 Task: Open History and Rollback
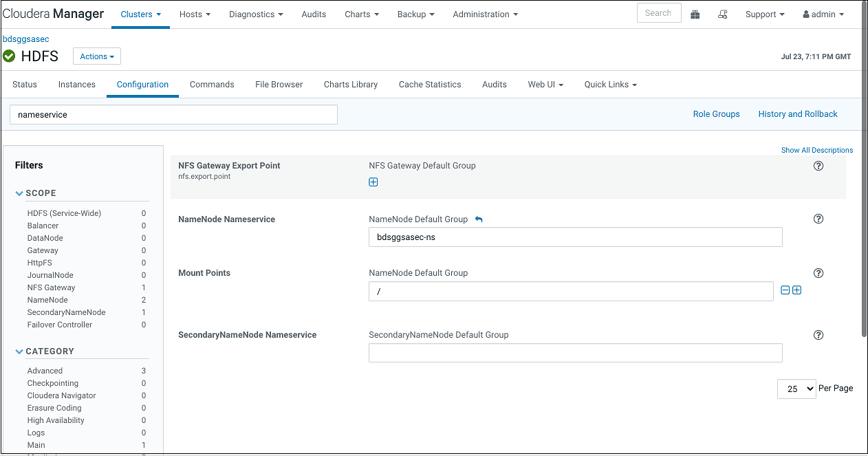tap(798, 114)
